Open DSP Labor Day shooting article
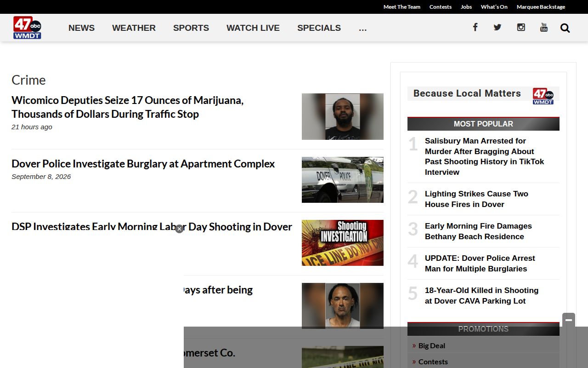This screenshot has width=588, height=368. point(152,227)
